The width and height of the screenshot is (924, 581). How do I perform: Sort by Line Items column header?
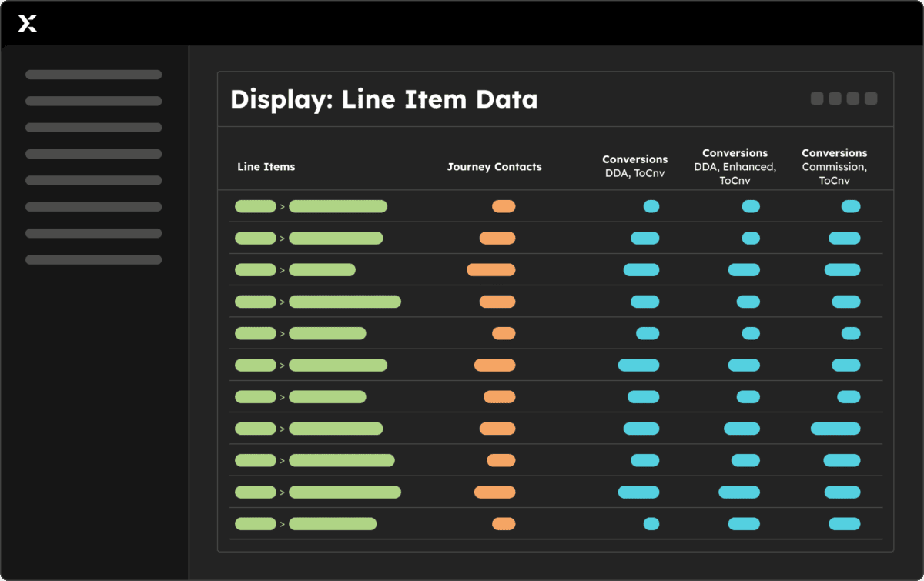[266, 167]
